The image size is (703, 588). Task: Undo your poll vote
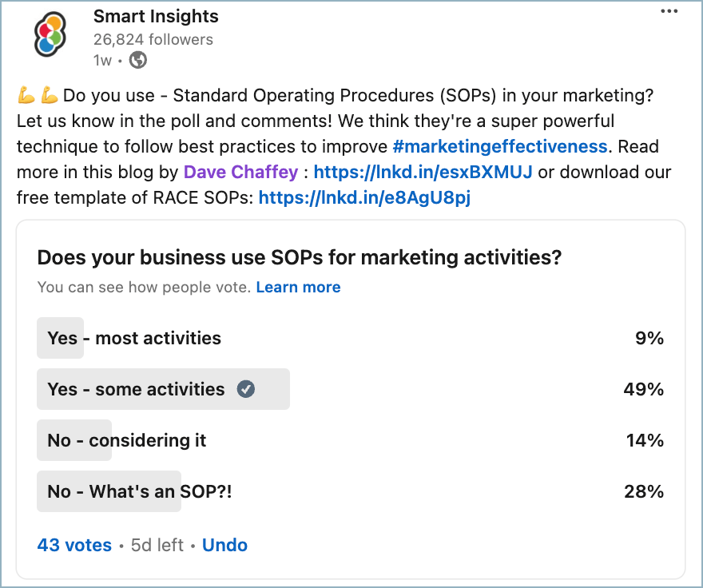(224, 545)
